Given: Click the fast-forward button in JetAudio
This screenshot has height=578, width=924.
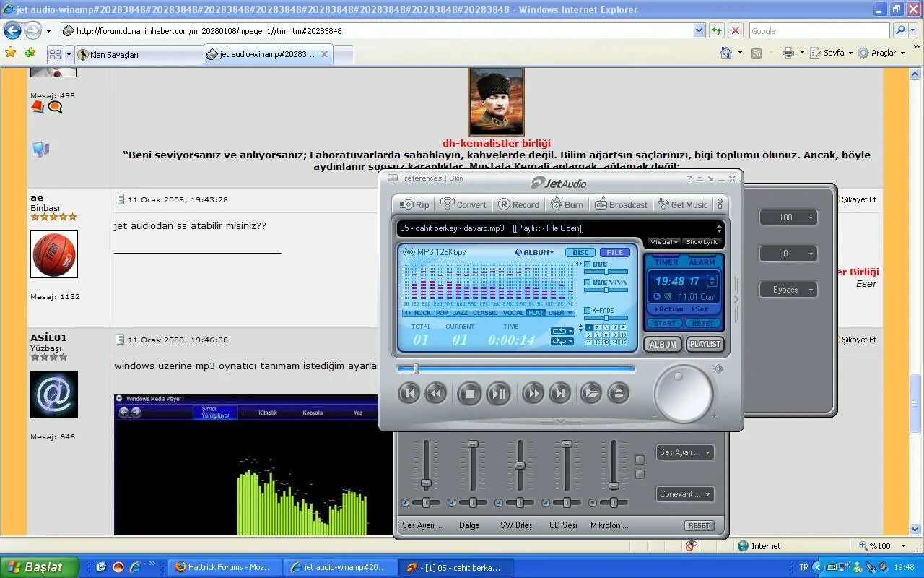Looking at the screenshot, I should click(x=533, y=393).
